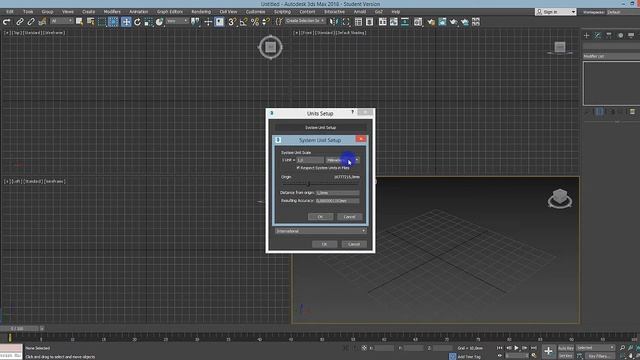Click the Create tab plus icon in command panel
Viewport: 640px width, 360px height.
587,36
